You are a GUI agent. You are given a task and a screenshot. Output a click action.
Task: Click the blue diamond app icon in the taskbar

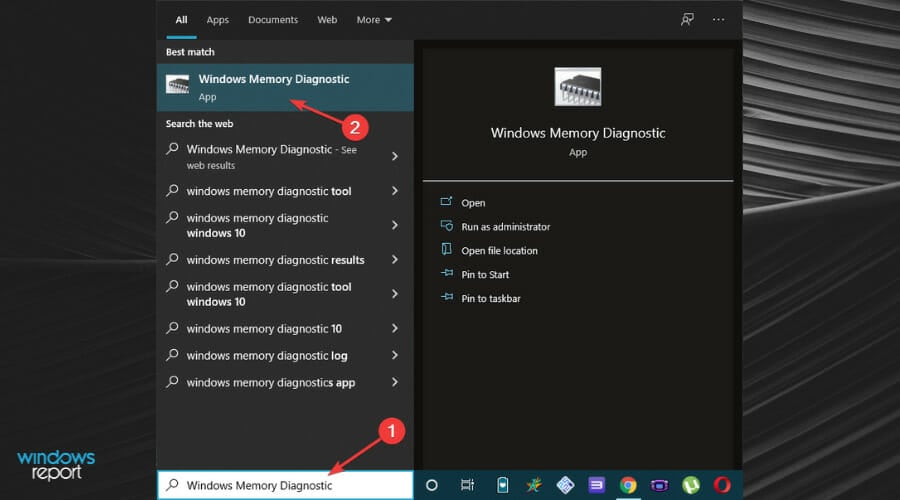(x=565, y=485)
